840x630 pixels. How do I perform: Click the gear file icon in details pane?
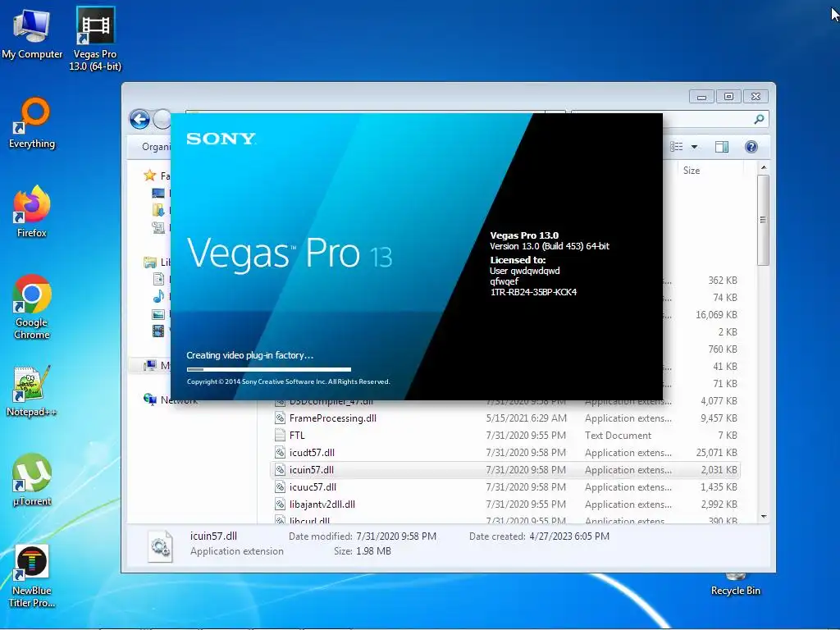tap(160, 546)
